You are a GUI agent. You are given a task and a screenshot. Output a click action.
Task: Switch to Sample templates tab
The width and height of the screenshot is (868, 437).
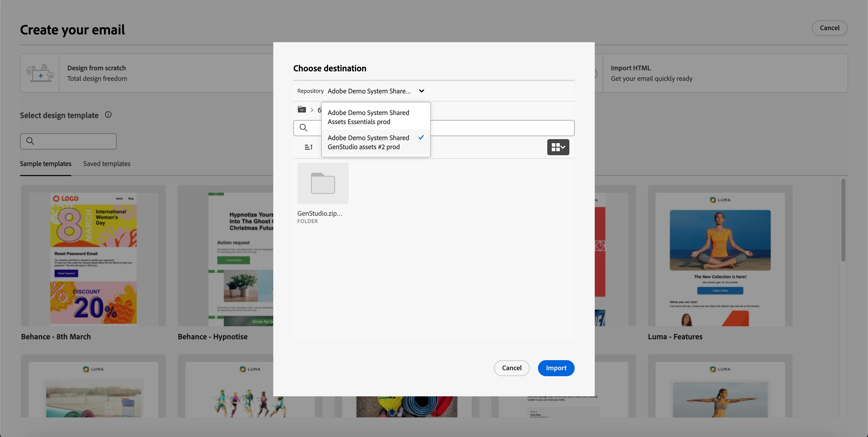pyautogui.click(x=45, y=164)
